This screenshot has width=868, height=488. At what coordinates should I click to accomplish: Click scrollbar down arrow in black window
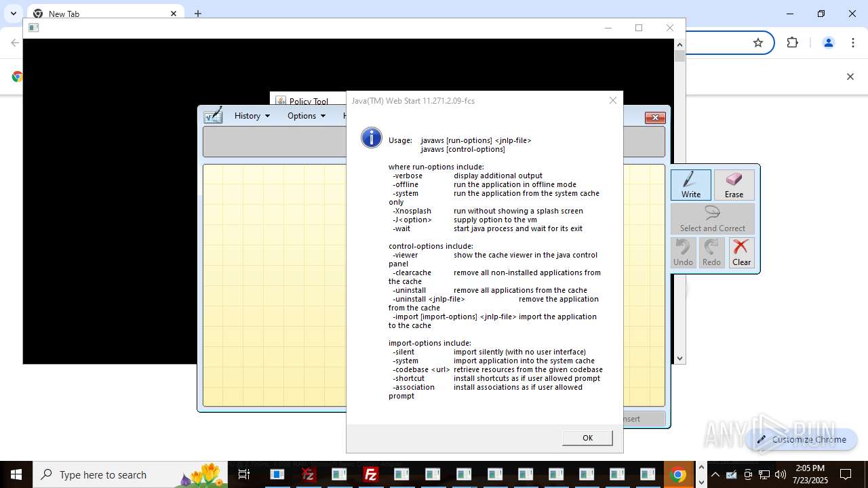coord(679,359)
